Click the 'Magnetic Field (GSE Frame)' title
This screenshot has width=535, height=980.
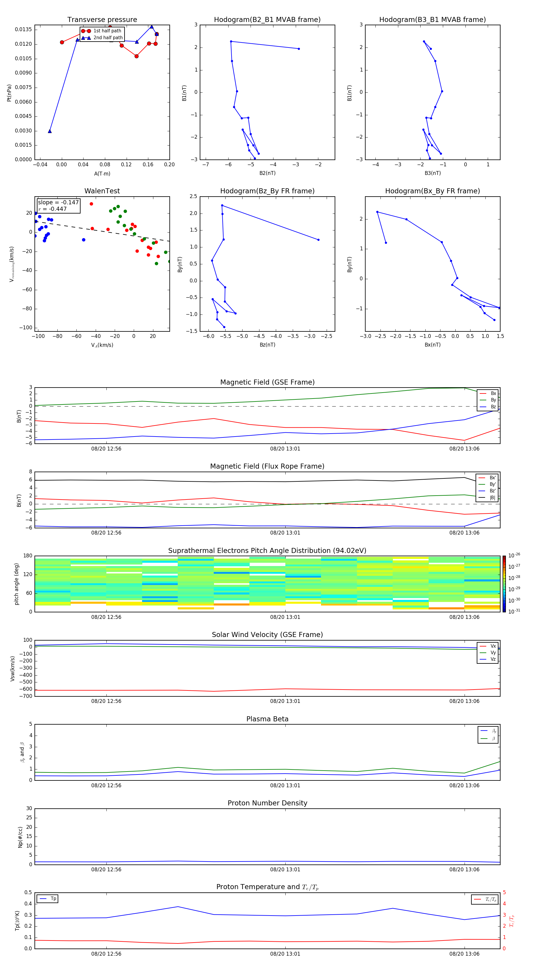[x=267, y=382]
